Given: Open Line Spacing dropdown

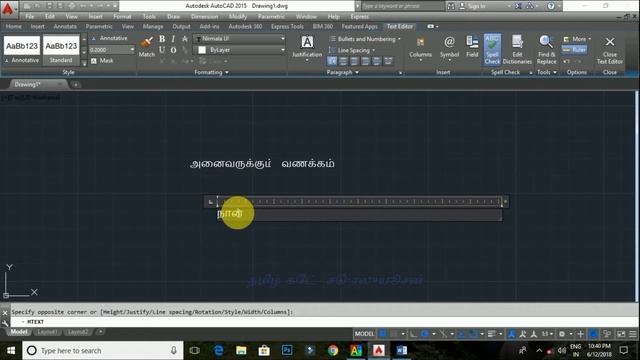Looking at the screenshot, I should (x=352, y=50).
